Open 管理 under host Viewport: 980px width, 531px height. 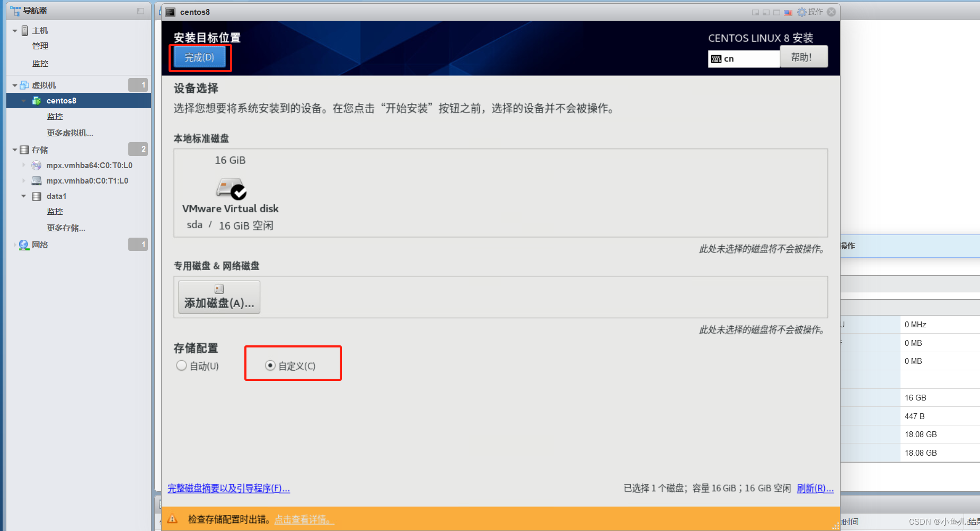[x=40, y=46]
